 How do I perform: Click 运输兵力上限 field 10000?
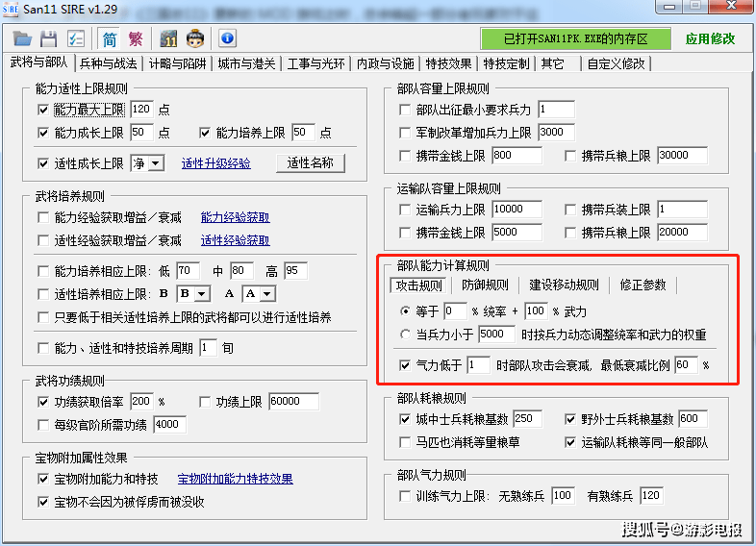[x=517, y=210]
